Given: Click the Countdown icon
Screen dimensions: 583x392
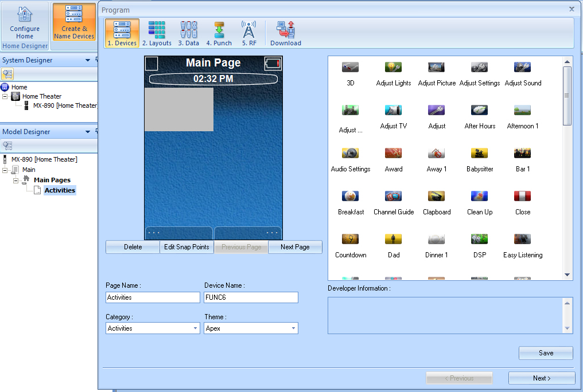Looking at the screenshot, I should pyautogui.click(x=351, y=240).
